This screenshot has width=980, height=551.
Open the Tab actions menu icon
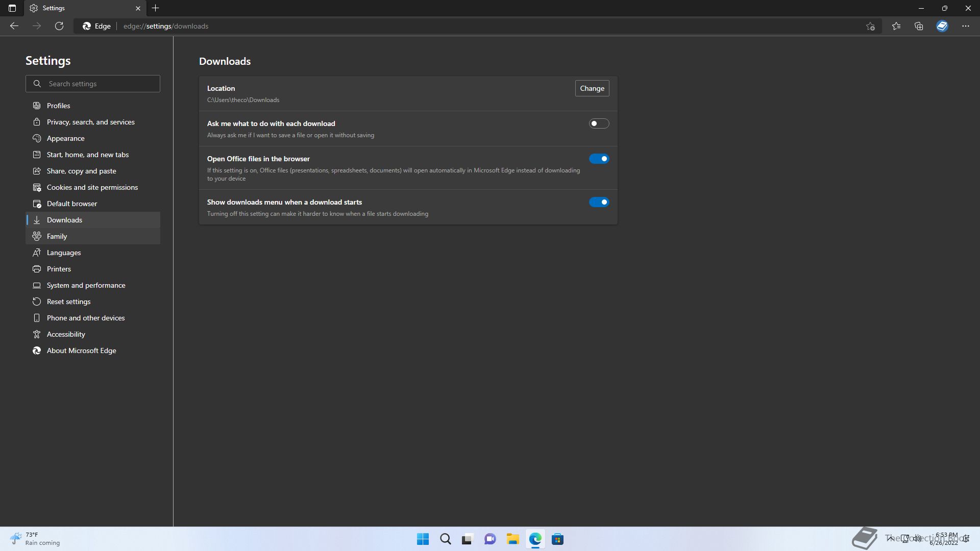12,8
